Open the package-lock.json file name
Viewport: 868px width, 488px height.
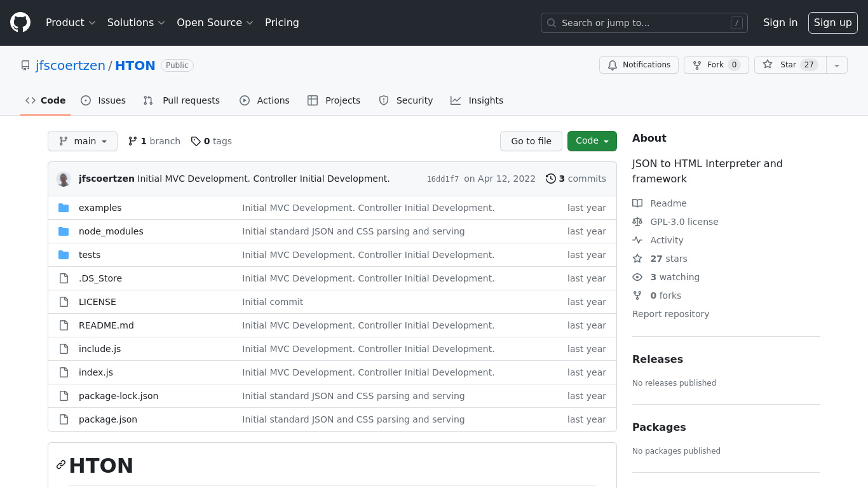coord(118,396)
